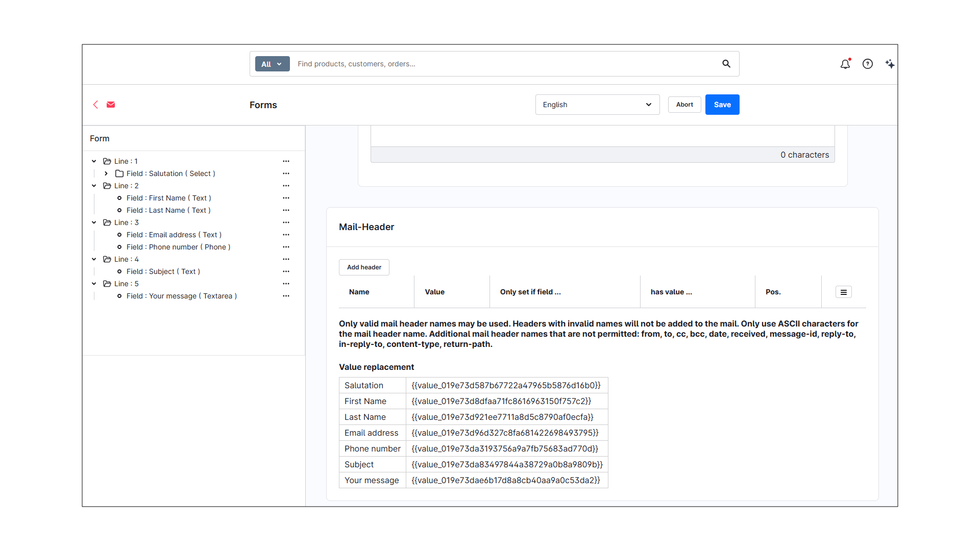Collapse the Line : 5 tree node
The width and height of the screenshot is (980, 551).
94,284
